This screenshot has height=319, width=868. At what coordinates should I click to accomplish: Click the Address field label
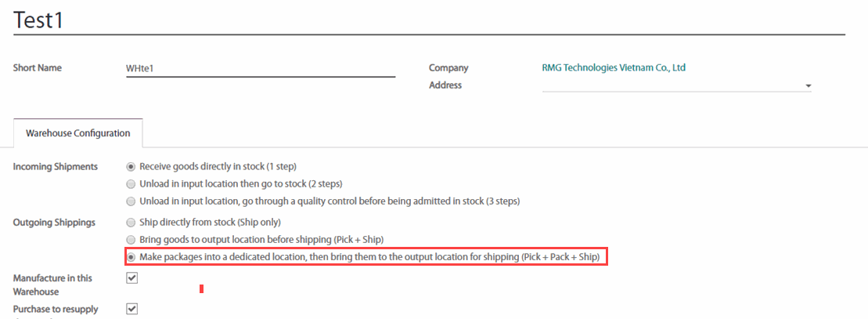(x=445, y=85)
